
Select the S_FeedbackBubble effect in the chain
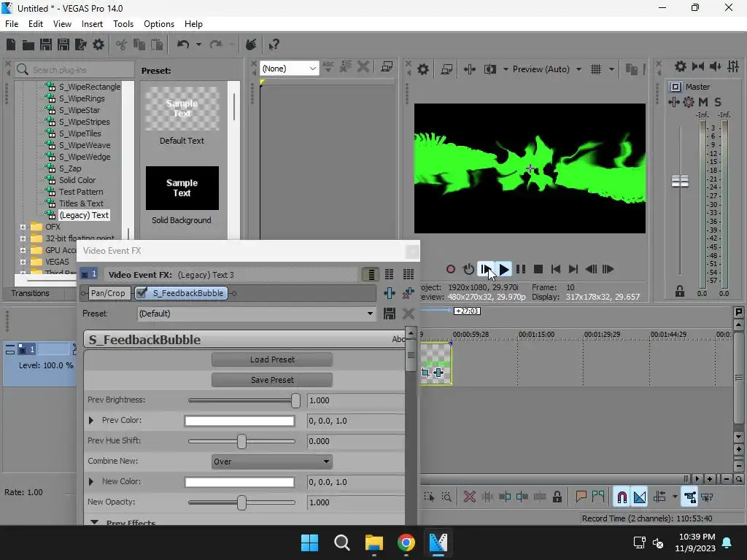(187, 293)
